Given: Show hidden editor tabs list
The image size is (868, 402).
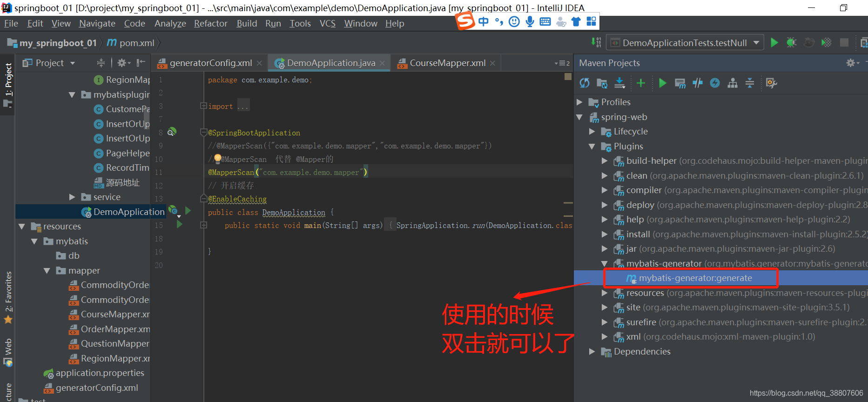Looking at the screenshot, I should tap(562, 63).
